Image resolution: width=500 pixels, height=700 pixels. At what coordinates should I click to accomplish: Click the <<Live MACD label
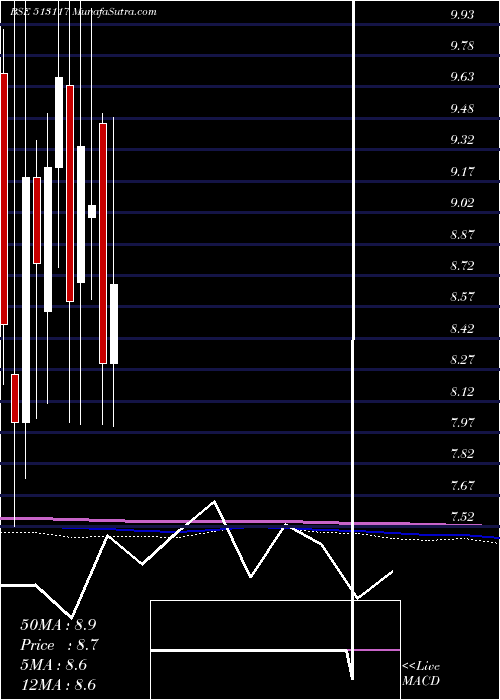421,674
